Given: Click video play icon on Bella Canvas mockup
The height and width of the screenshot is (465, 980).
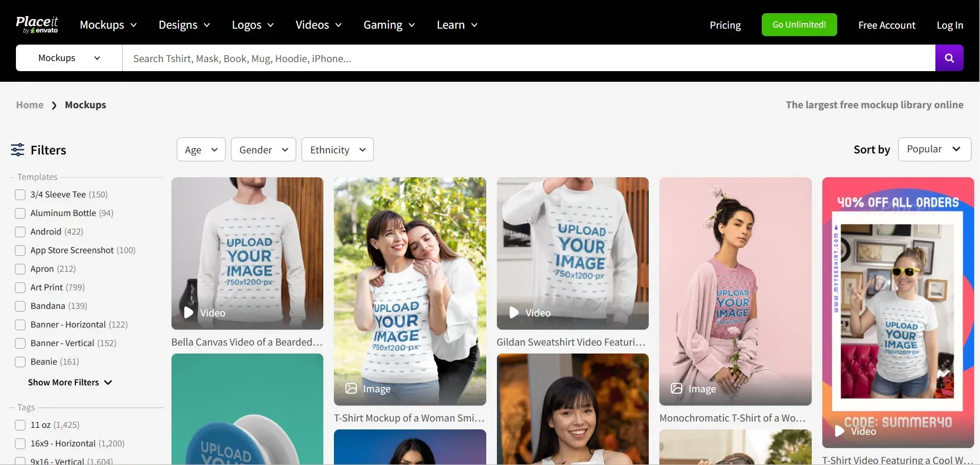Looking at the screenshot, I should click(188, 313).
